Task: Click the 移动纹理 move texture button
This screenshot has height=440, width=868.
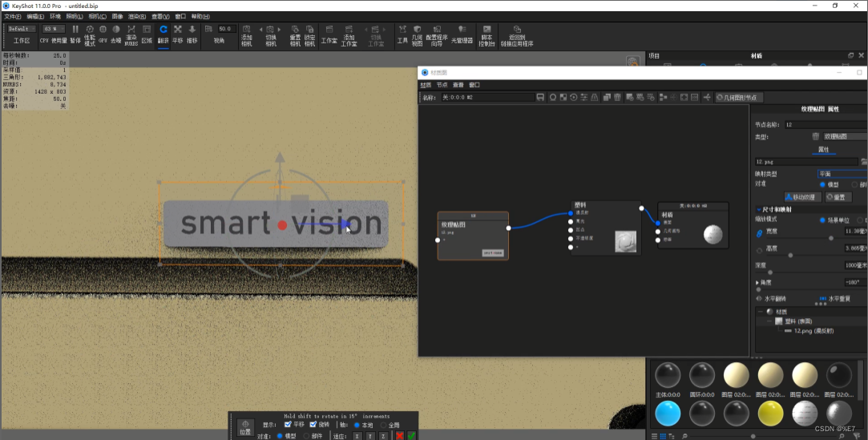Action: 802,197
